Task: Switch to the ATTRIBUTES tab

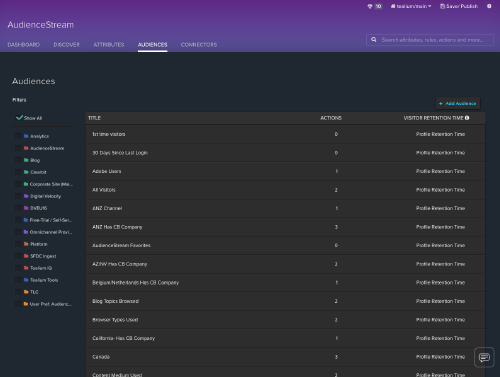Action: tap(109, 45)
